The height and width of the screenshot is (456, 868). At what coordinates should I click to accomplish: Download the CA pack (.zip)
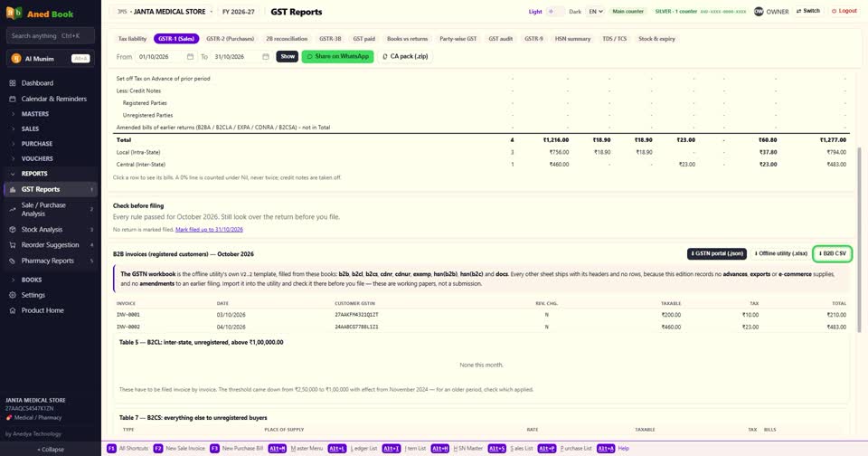pos(405,56)
